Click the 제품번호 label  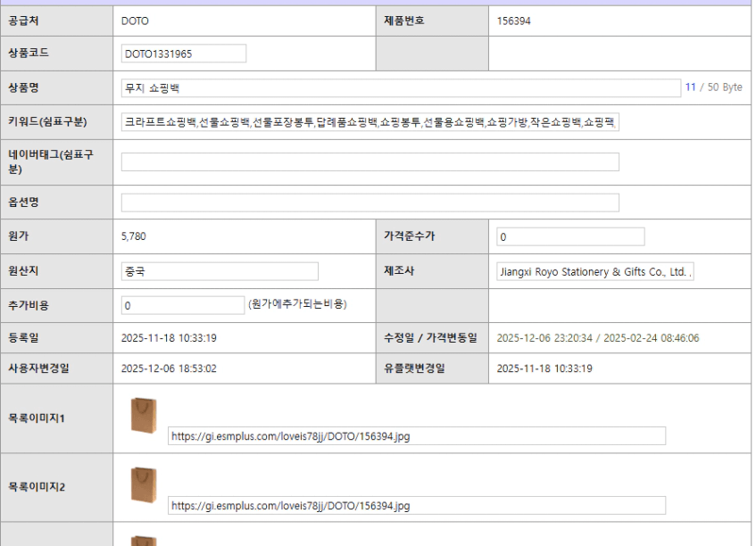[404, 21]
